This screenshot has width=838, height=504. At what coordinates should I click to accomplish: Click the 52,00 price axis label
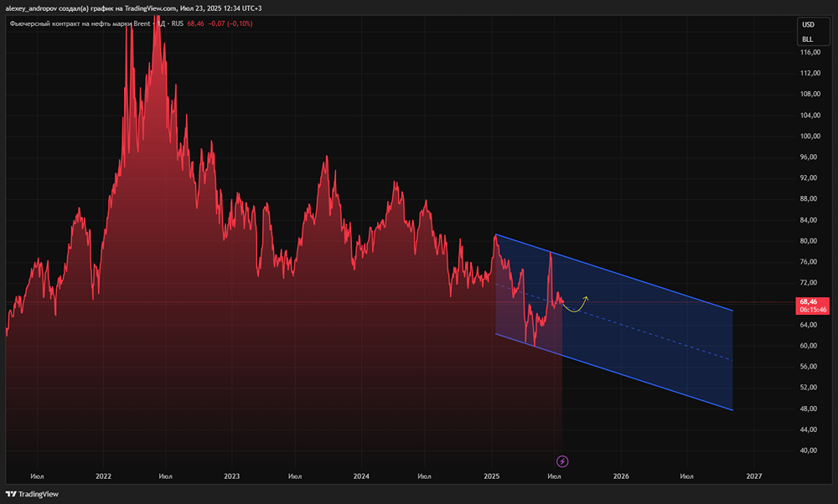click(x=809, y=387)
